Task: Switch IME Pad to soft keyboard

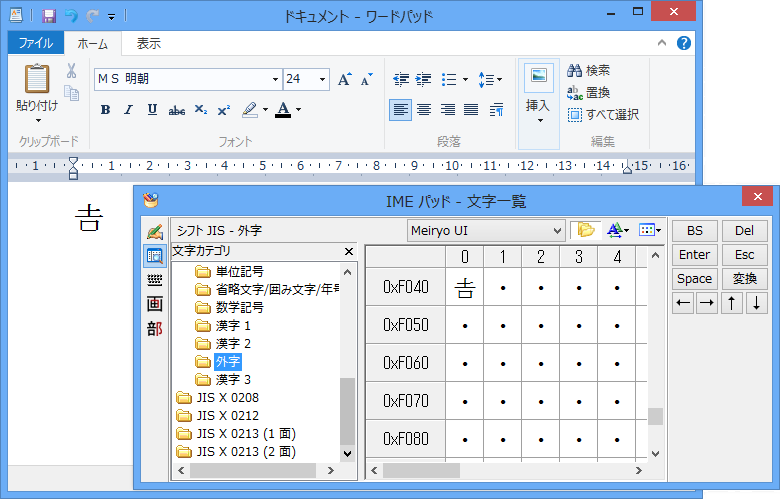Action: pyautogui.click(x=154, y=280)
